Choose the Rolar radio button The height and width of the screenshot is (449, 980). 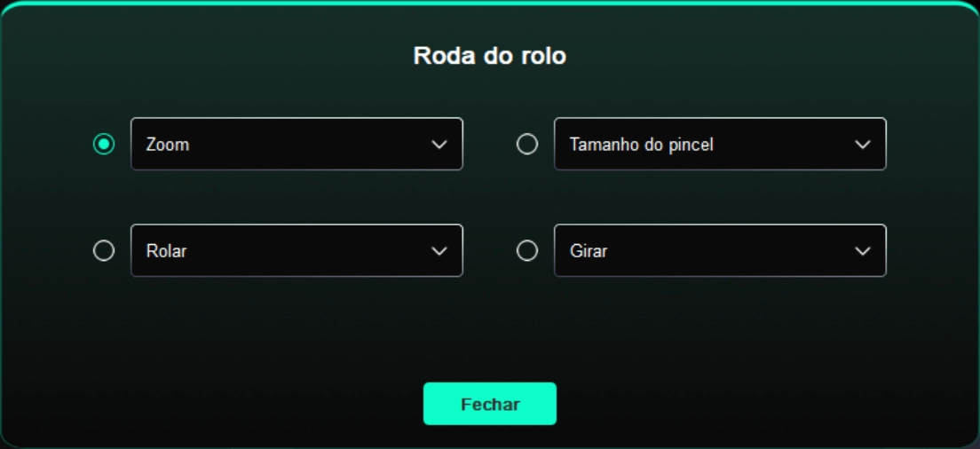pos(104,251)
